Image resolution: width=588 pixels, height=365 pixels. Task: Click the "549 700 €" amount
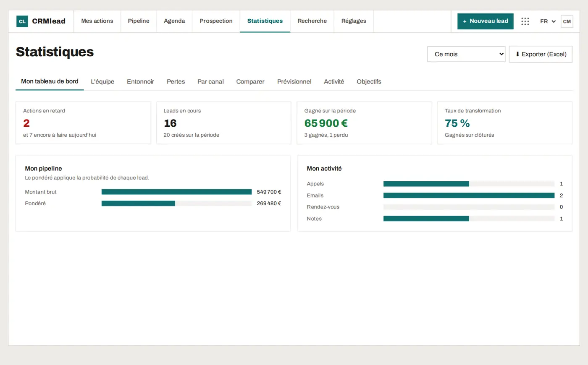(x=269, y=192)
